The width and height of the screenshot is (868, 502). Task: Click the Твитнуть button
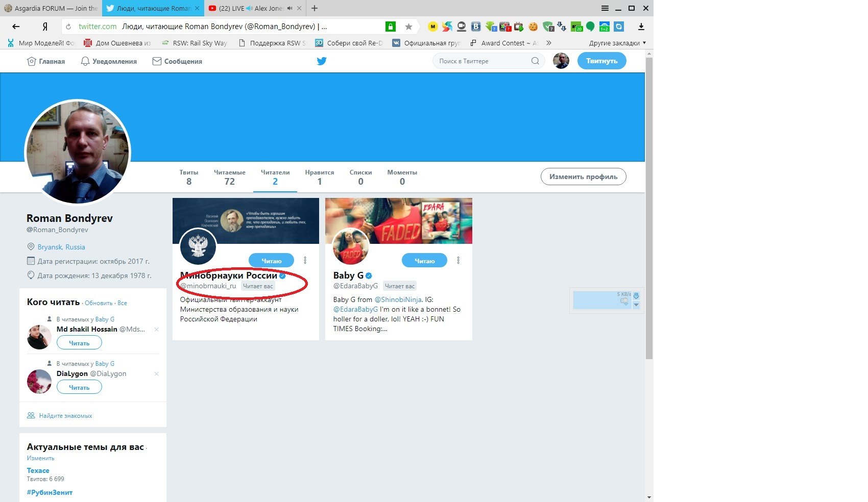click(x=601, y=61)
